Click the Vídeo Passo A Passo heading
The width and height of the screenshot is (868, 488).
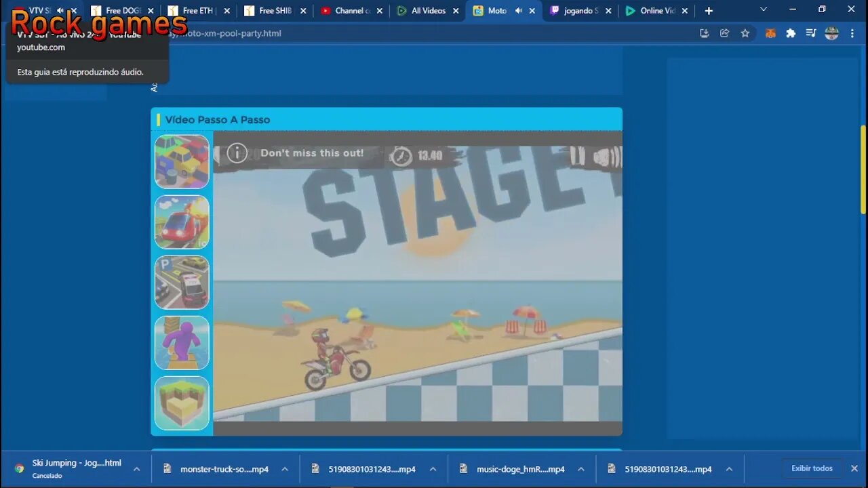218,120
